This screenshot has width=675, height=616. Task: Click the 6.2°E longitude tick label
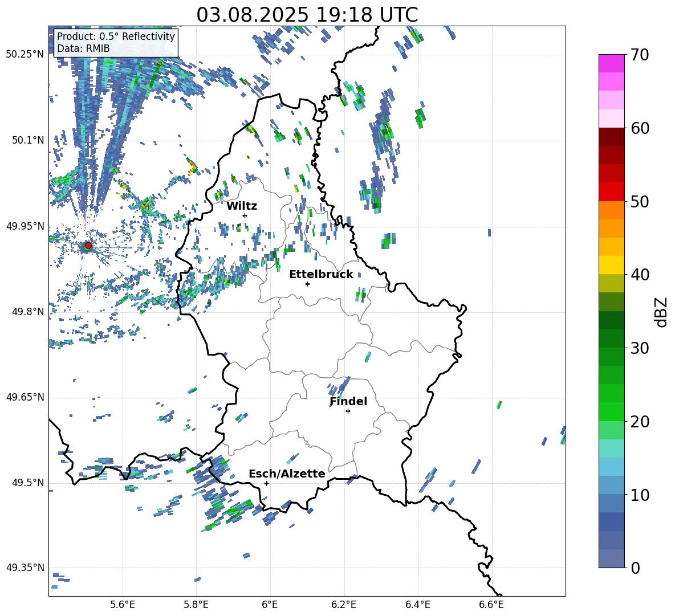[344, 605]
